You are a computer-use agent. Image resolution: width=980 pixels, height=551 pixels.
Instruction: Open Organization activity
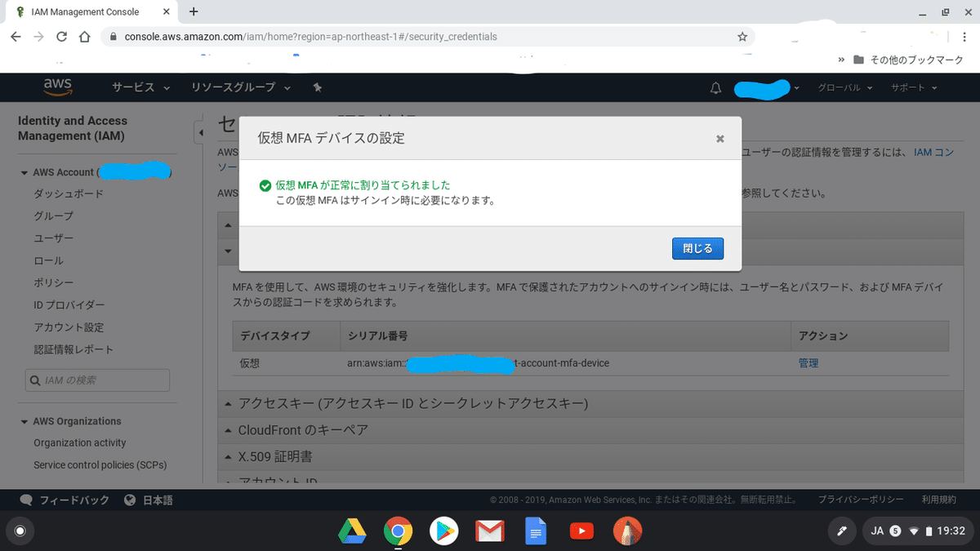click(80, 442)
